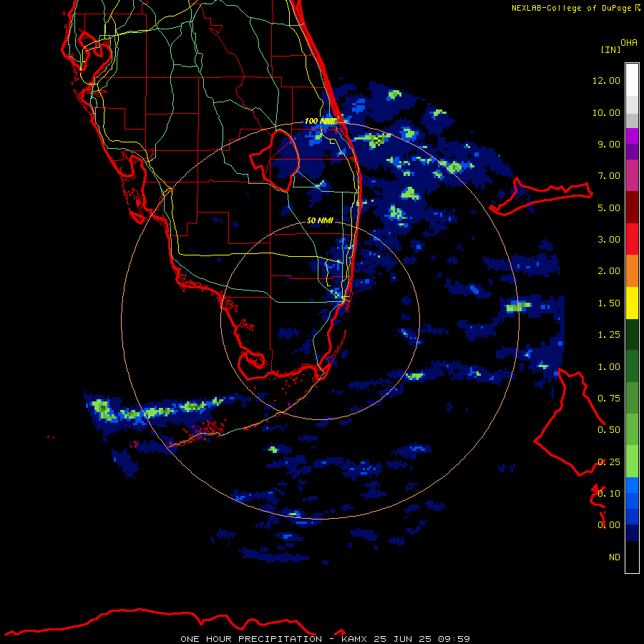
Task: Click the "12.00" scale value
Action: [x=606, y=80]
